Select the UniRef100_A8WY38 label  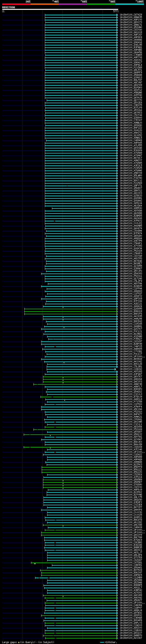[x=131, y=384]
